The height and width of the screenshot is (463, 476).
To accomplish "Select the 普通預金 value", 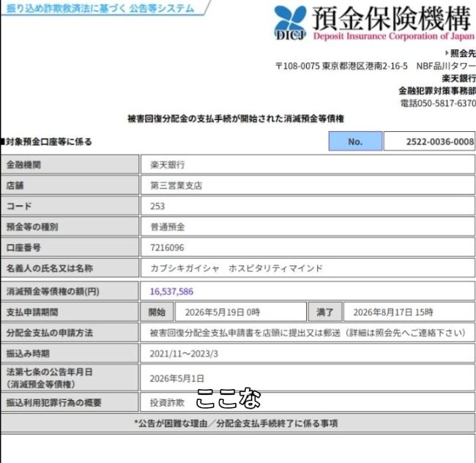I will 168,227.
